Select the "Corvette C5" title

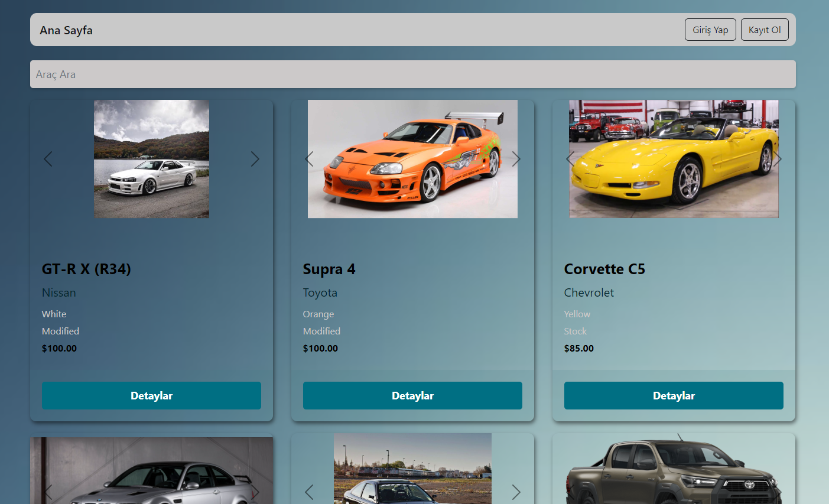tap(604, 269)
